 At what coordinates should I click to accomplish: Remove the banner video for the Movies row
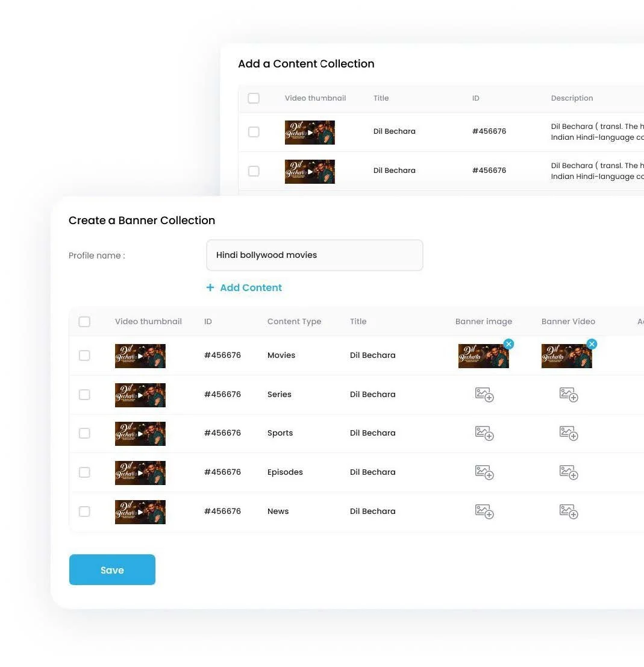tap(591, 344)
